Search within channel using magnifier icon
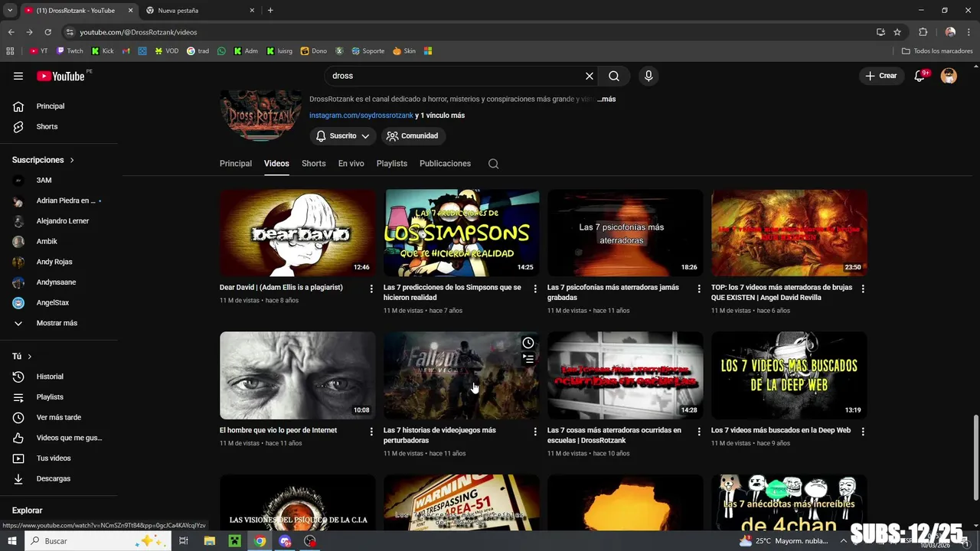Viewport: 980px width, 551px height. (x=493, y=164)
